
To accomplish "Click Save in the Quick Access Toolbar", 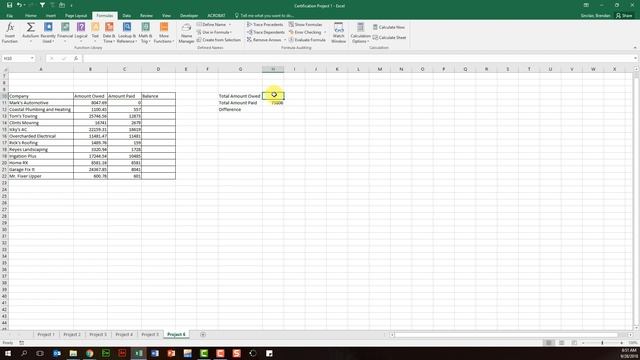I will pyautogui.click(x=9, y=5).
